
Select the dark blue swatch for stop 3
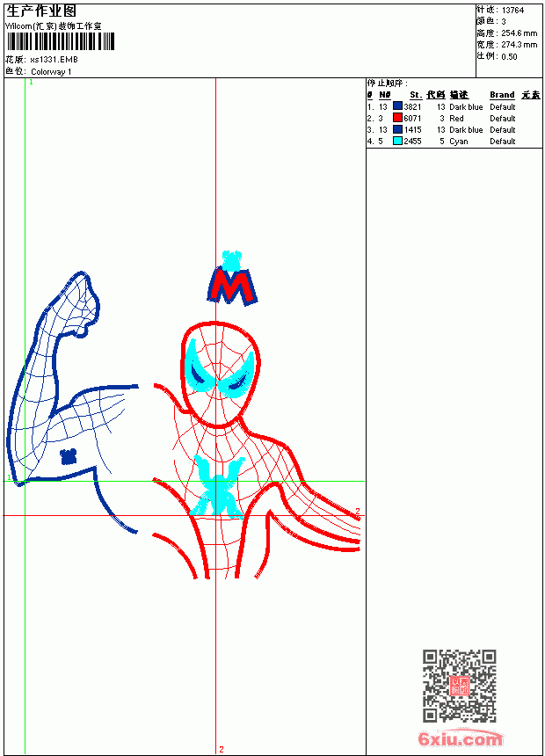[x=397, y=129]
